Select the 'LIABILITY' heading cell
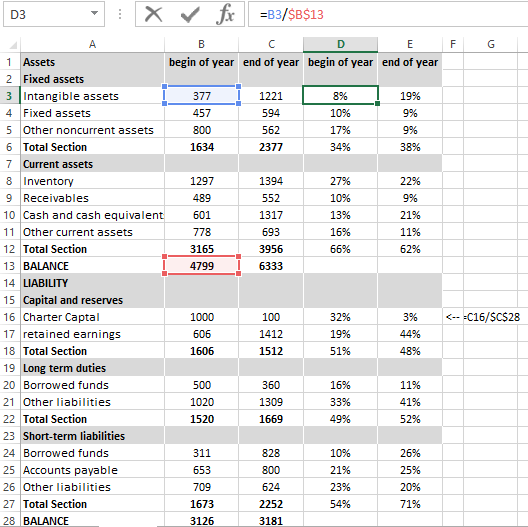The width and height of the screenshot is (528, 527). click(x=93, y=283)
